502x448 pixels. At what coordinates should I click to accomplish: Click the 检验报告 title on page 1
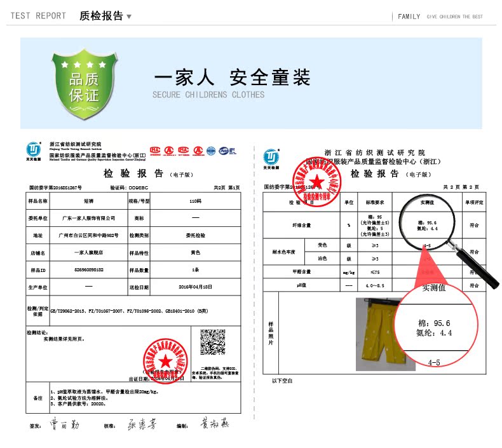coord(133,173)
